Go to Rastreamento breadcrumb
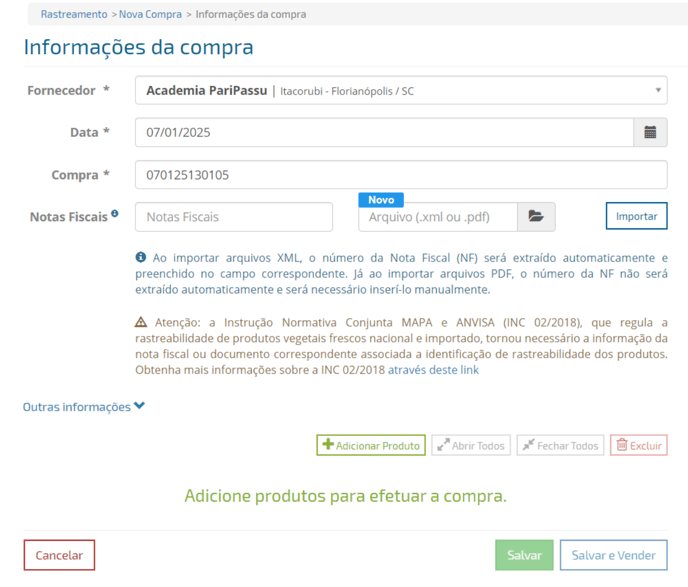Viewport: 688px width, 587px height. pos(74,14)
